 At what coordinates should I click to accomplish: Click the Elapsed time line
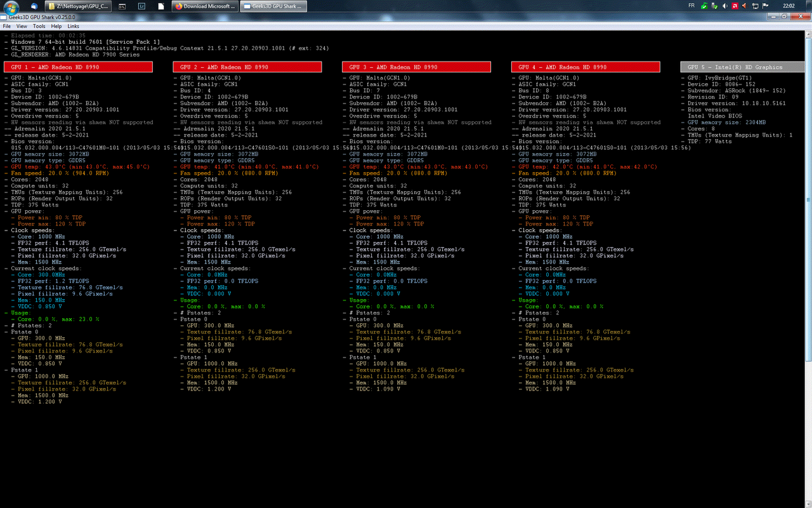(x=44, y=36)
